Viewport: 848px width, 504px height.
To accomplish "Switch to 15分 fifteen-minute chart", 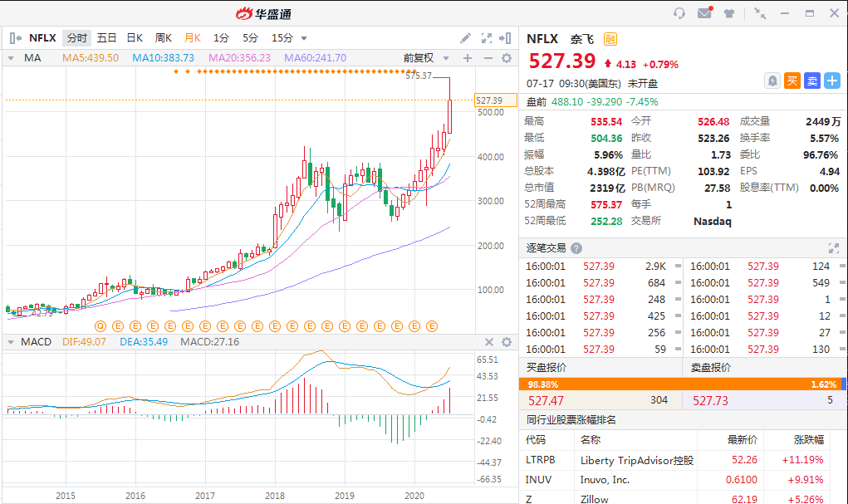I will (x=282, y=38).
